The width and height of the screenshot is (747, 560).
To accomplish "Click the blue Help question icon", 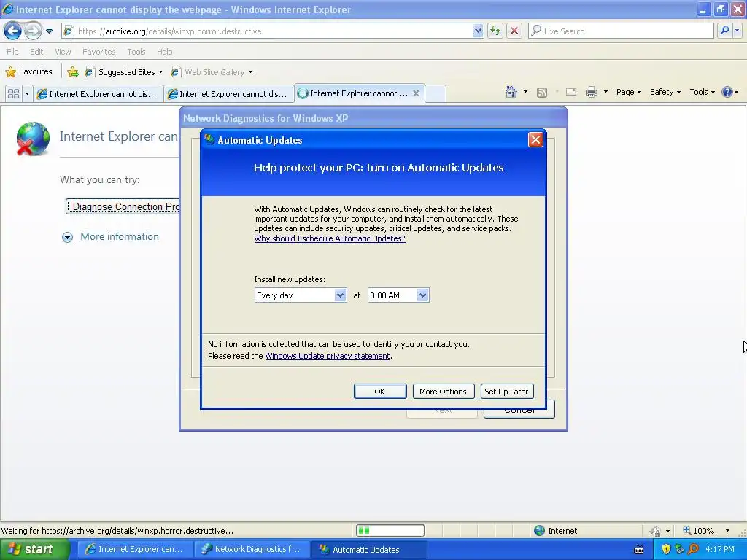I will 727,92.
